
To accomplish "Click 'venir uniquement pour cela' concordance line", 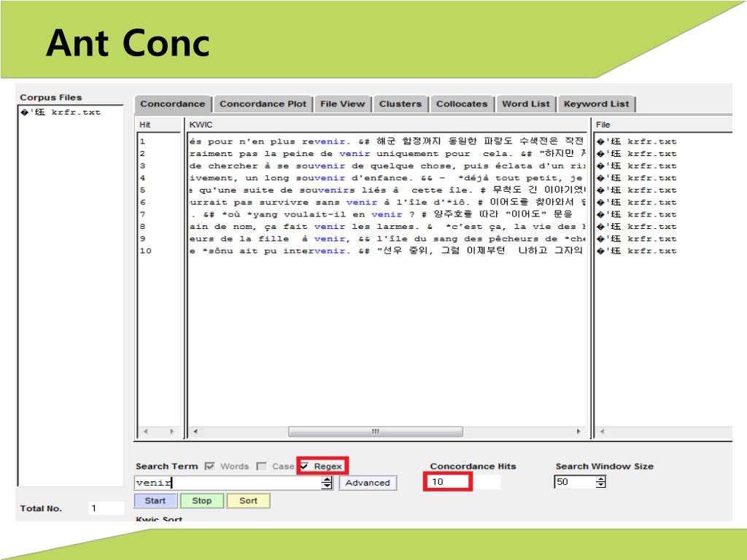I will (387, 154).
